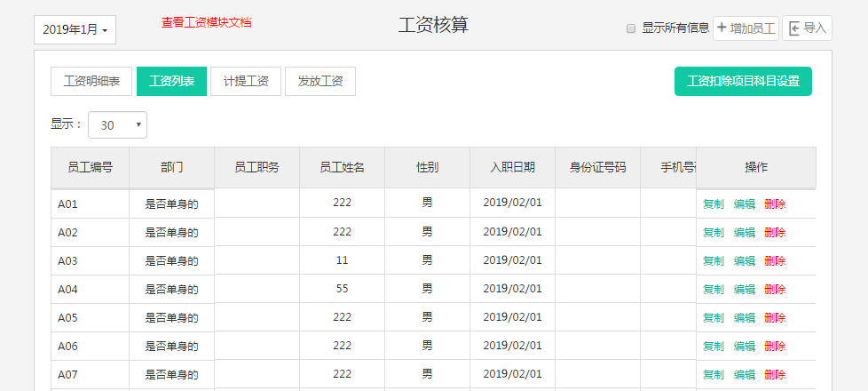Click 编辑 for employee A02

(744, 232)
